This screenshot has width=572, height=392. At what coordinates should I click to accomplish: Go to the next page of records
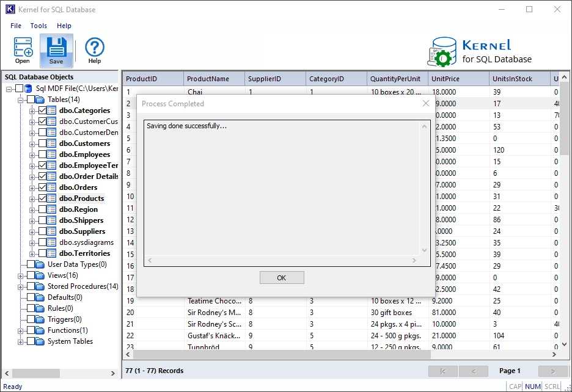pyautogui.click(x=553, y=371)
